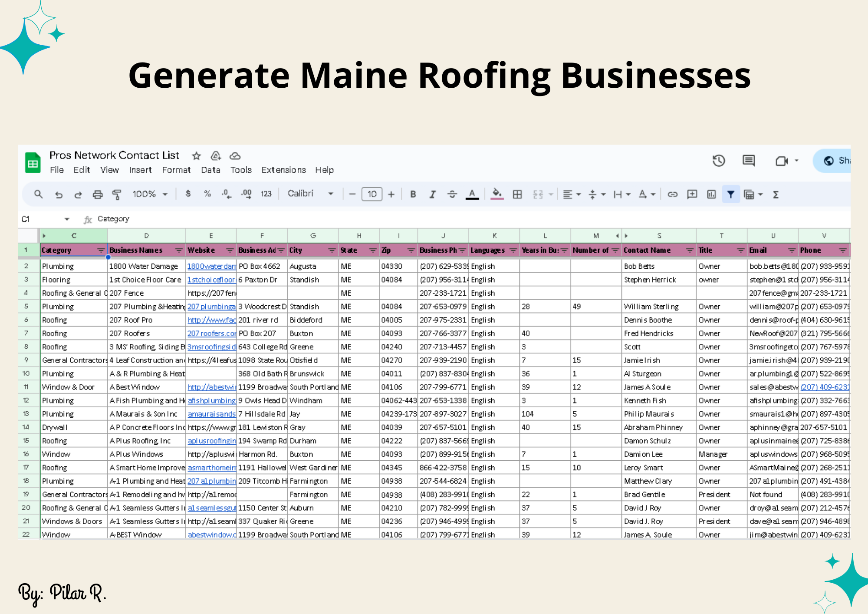Click the functions sigma icon

coord(776,195)
